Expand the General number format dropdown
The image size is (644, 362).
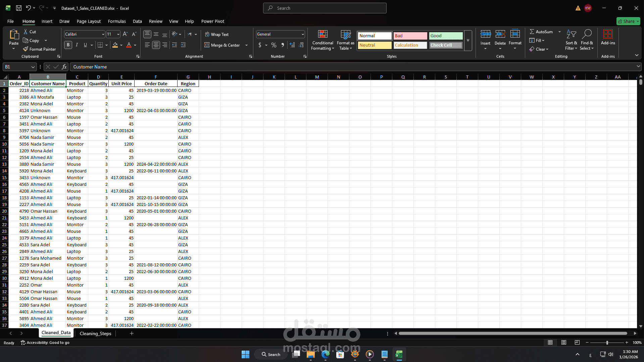(x=302, y=34)
